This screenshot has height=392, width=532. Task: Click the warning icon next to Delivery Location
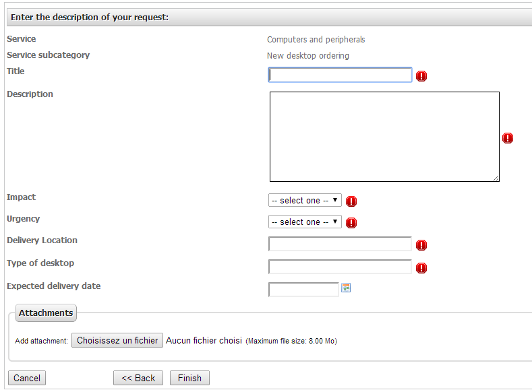coord(421,245)
